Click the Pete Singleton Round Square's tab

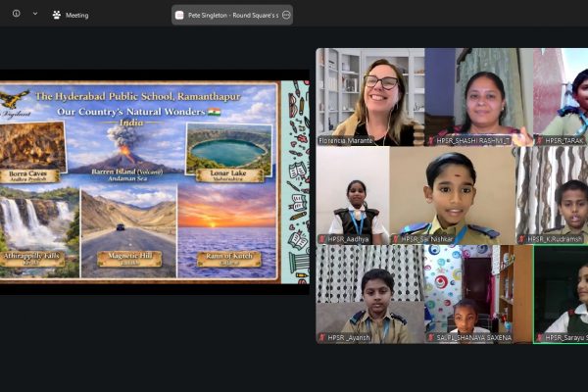pos(232,15)
